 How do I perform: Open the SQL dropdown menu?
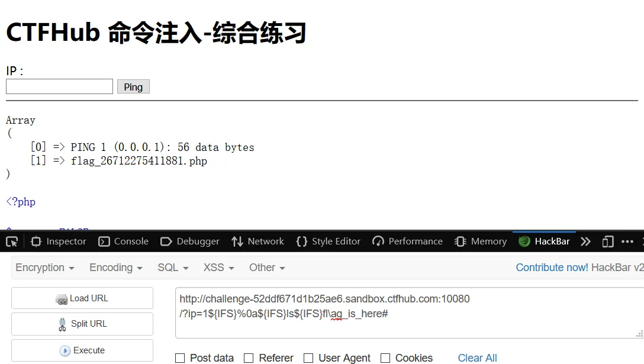point(173,268)
